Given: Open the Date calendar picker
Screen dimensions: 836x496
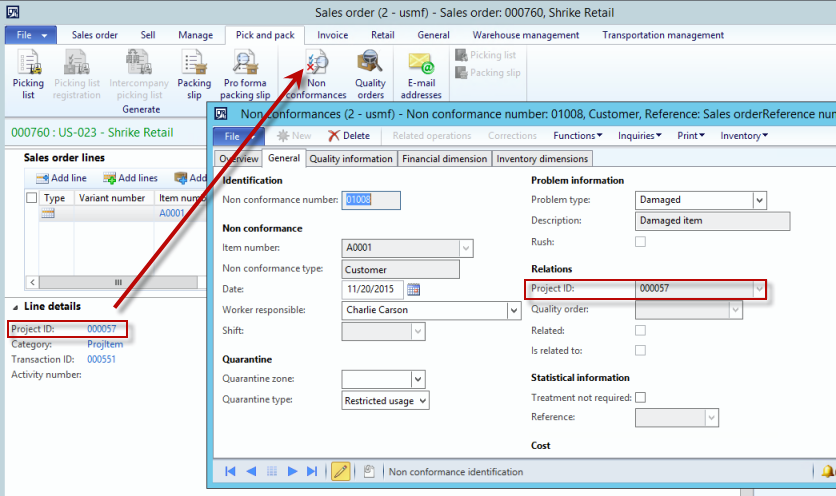Looking at the screenshot, I should pyautogui.click(x=413, y=289).
